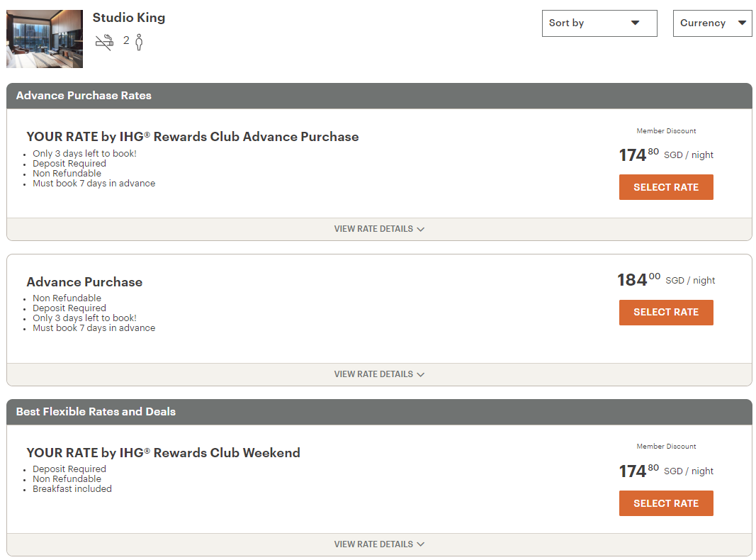Open the Studio King room thumbnail
This screenshot has width=756, height=560.
[45, 39]
